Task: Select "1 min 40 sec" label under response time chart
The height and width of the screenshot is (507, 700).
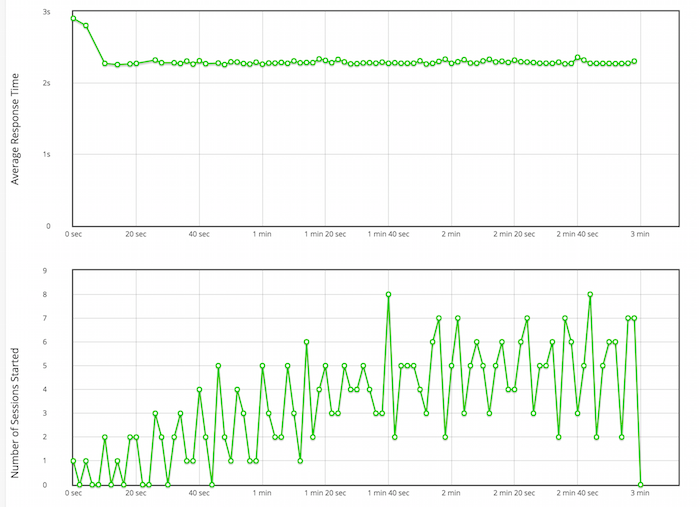Action: coord(388,234)
